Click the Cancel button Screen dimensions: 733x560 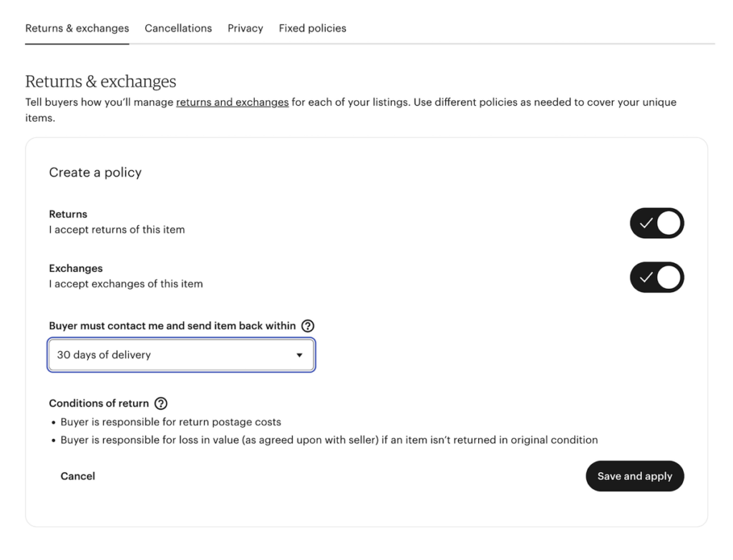(x=77, y=476)
